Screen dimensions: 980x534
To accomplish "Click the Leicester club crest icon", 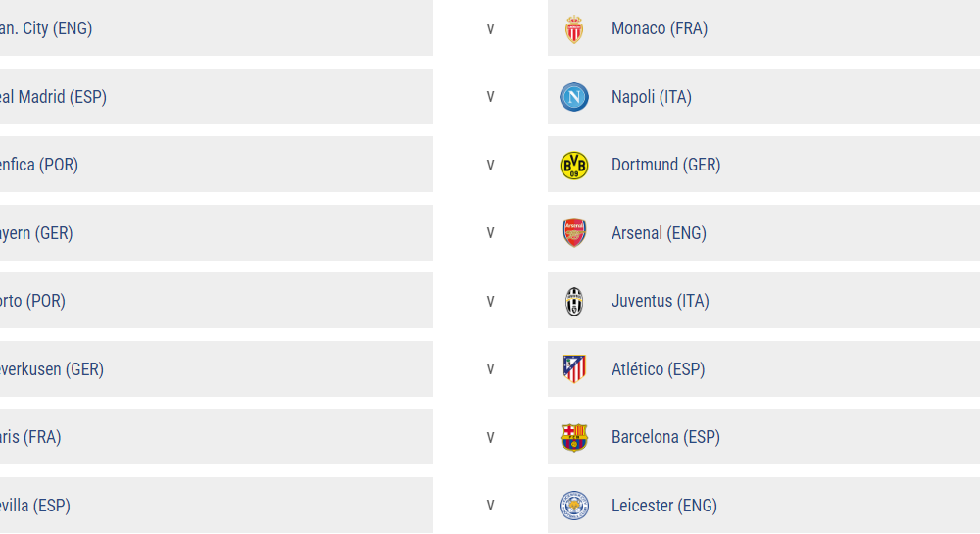I will pos(574,506).
